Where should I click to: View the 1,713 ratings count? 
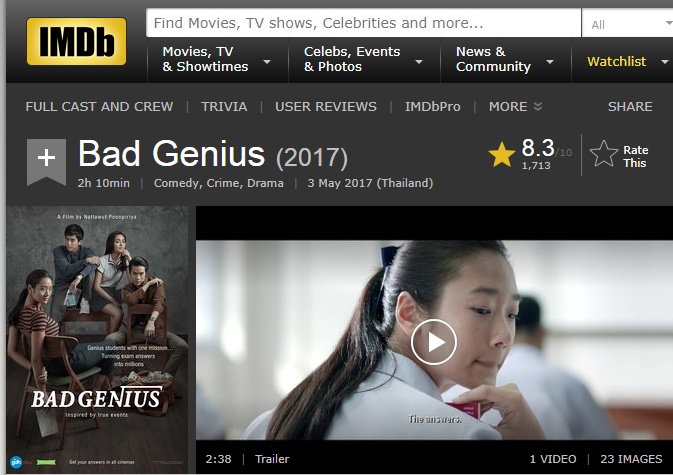point(536,166)
